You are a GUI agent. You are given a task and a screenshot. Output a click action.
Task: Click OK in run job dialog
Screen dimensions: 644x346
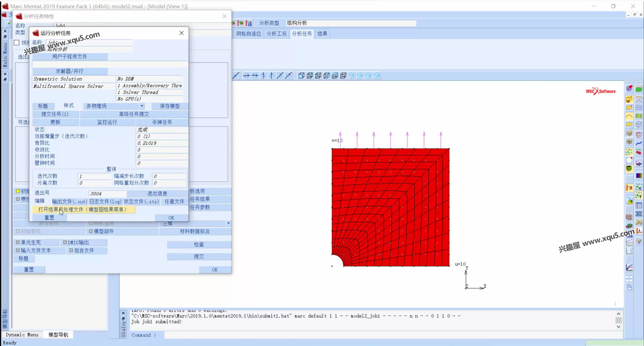[171, 218]
